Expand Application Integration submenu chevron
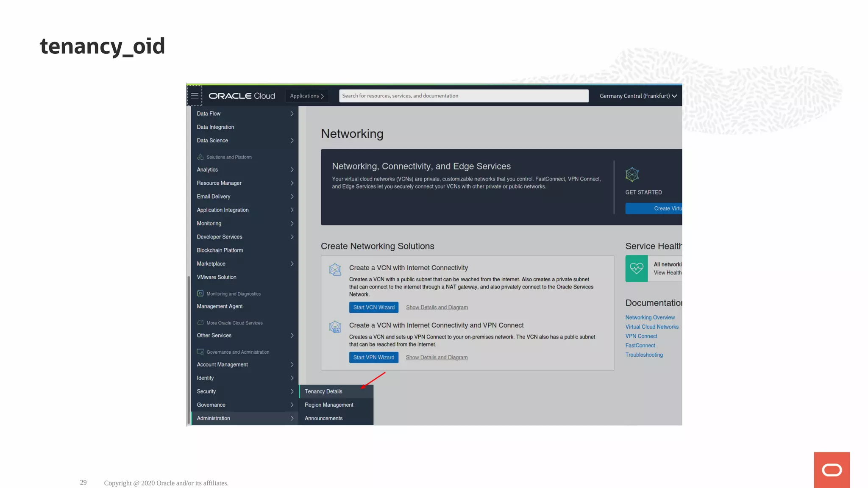 292,210
